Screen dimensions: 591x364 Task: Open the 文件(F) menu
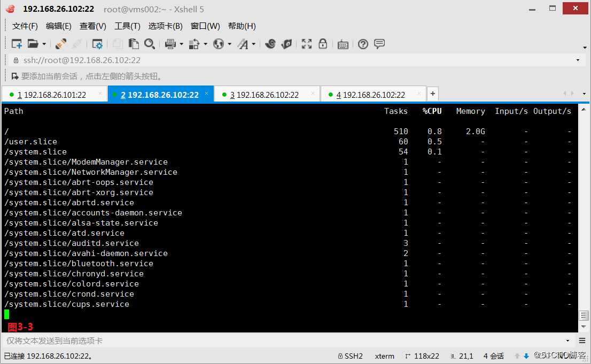25,26
